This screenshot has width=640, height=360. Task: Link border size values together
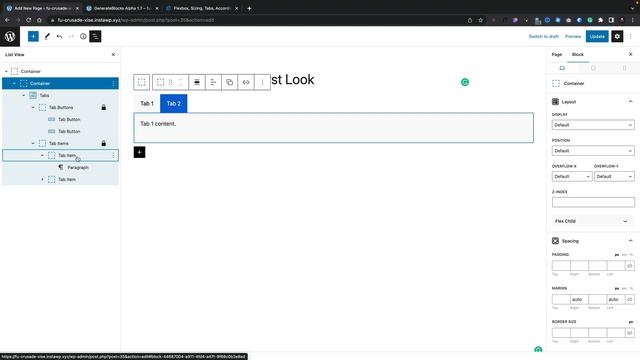tap(629, 333)
